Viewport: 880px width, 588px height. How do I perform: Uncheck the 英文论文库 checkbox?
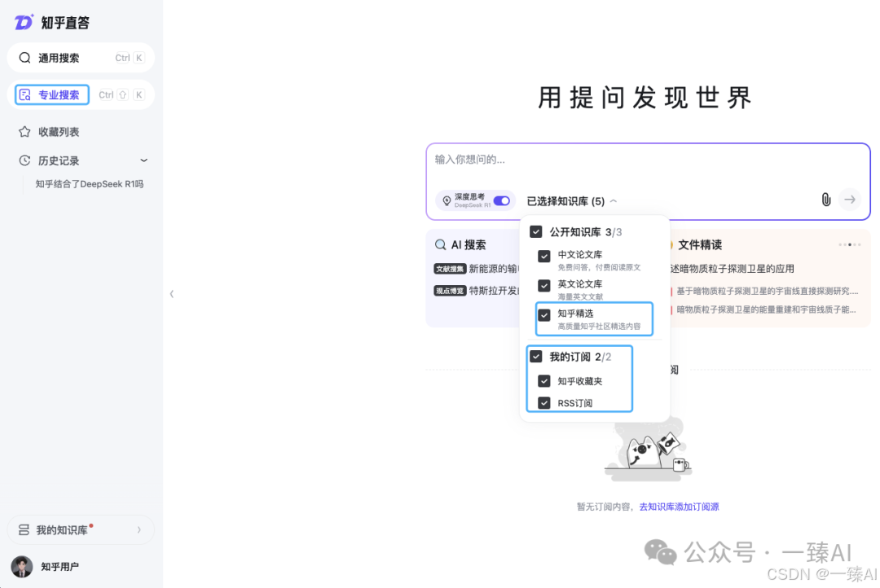click(543, 286)
